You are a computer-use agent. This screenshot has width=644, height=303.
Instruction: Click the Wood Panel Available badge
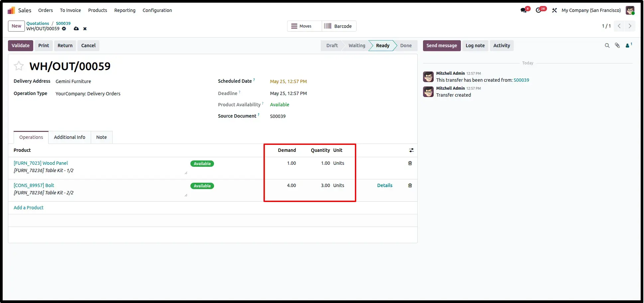(x=202, y=163)
